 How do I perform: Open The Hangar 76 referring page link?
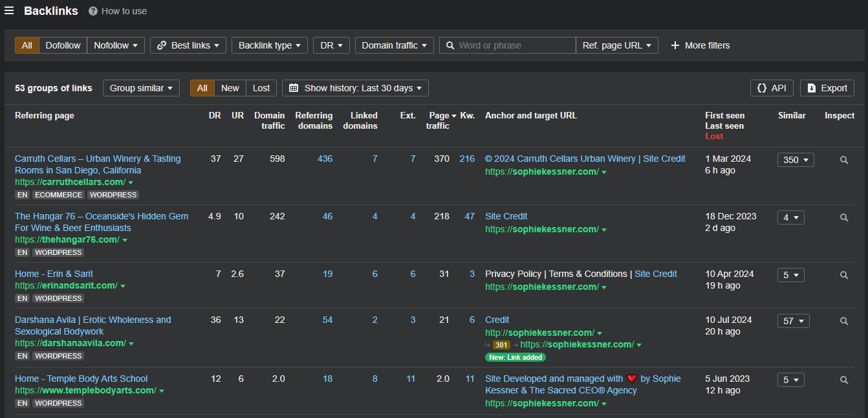pyautogui.click(x=102, y=222)
